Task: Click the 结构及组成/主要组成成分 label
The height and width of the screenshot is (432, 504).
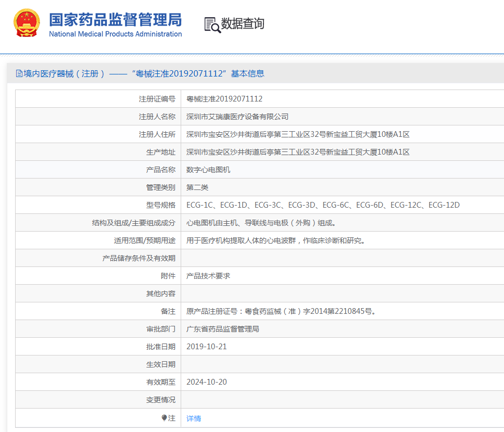Action: point(134,223)
